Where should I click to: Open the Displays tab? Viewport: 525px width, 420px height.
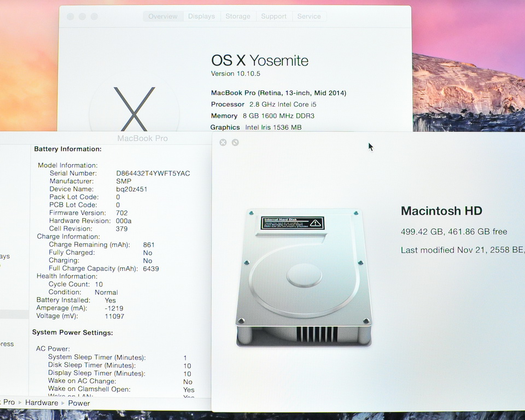[202, 16]
